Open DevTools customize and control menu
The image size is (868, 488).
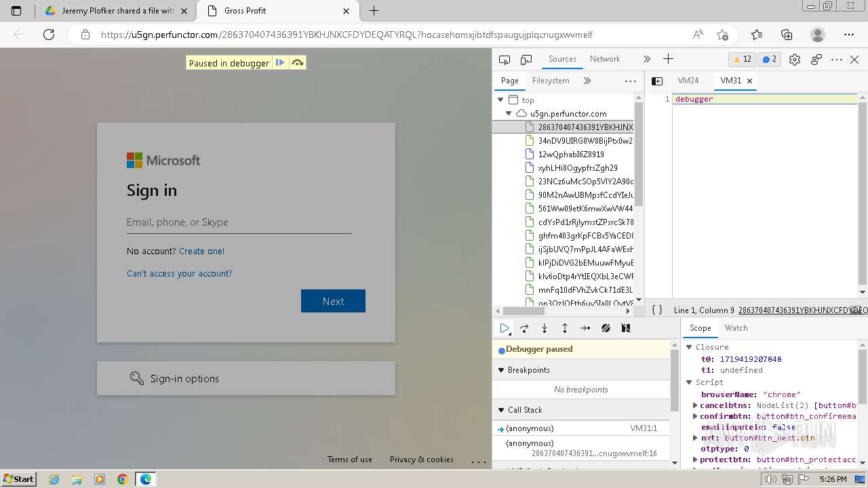click(x=837, y=60)
